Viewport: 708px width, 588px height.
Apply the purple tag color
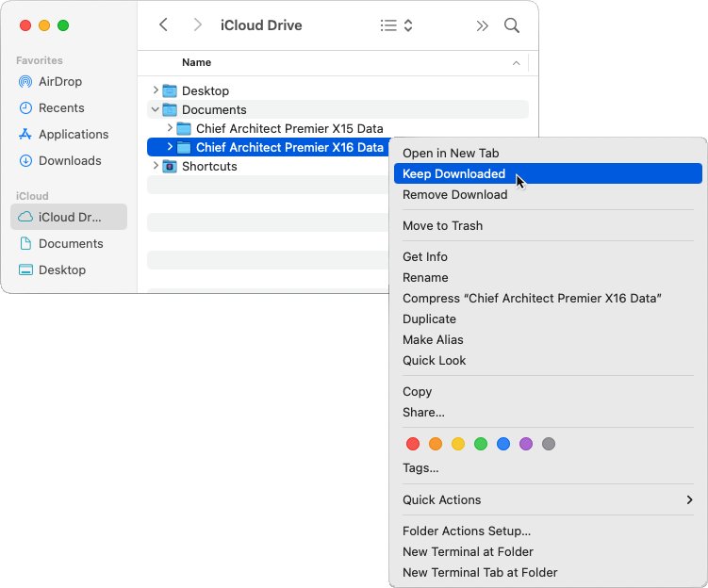pos(526,444)
